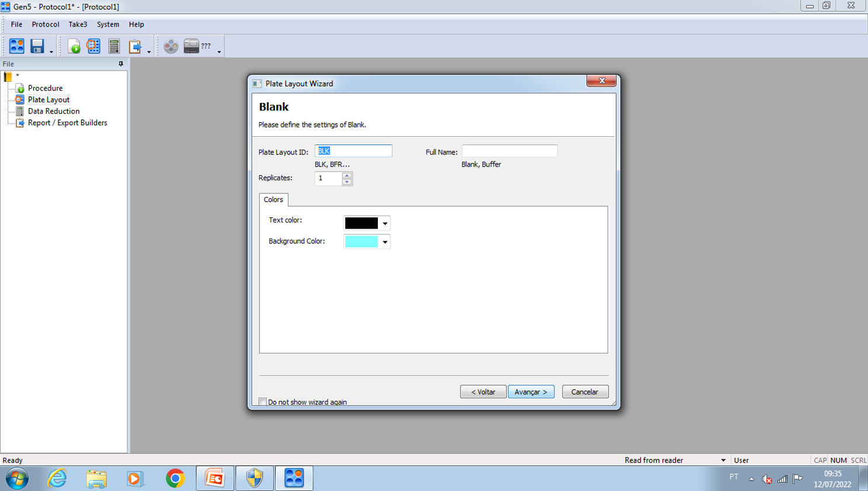Open the Procedure toolbar icon
Image resolution: width=868 pixels, height=491 pixels.
pyautogui.click(x=74, y=46)
